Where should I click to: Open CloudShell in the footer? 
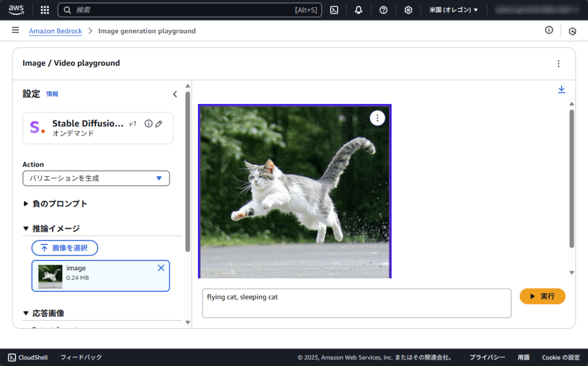28,357
